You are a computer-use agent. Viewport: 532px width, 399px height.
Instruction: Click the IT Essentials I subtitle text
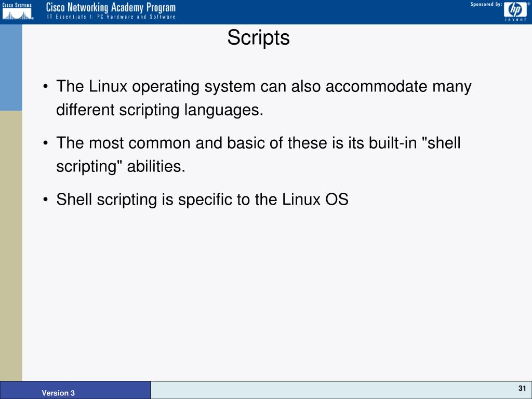pyautogui.click(x=111, y=17)
